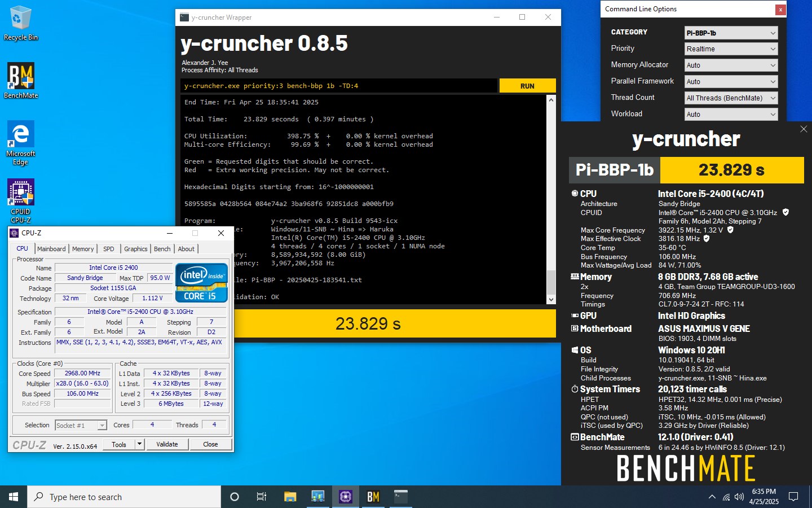Open the Workload dropdown
Image resolution: width=812 pixels, height=508 pixels.
click(x=731, y=115)
